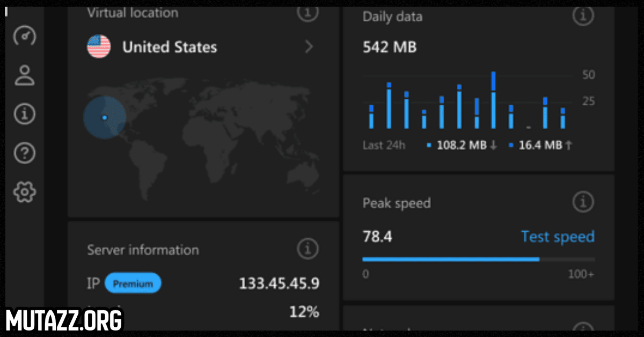Viewport: 644px width, 337px height.
Task: Click the 133.45.45.9 IP address
Action: tap(279, 284)
